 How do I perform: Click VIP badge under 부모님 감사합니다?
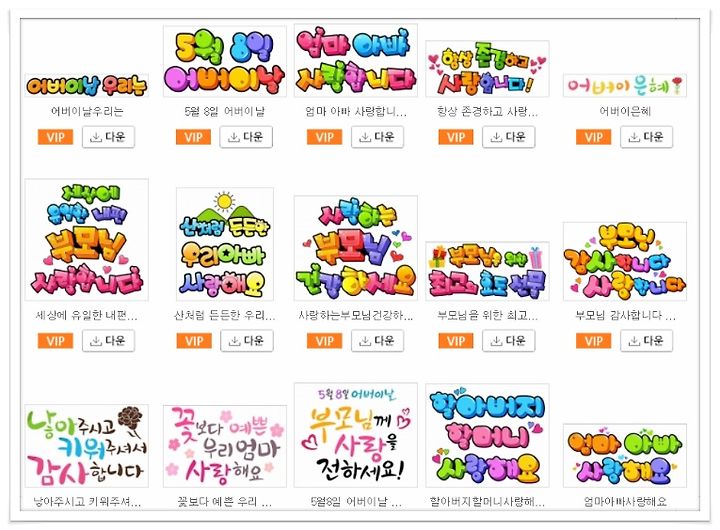click(x=594, y=341)
